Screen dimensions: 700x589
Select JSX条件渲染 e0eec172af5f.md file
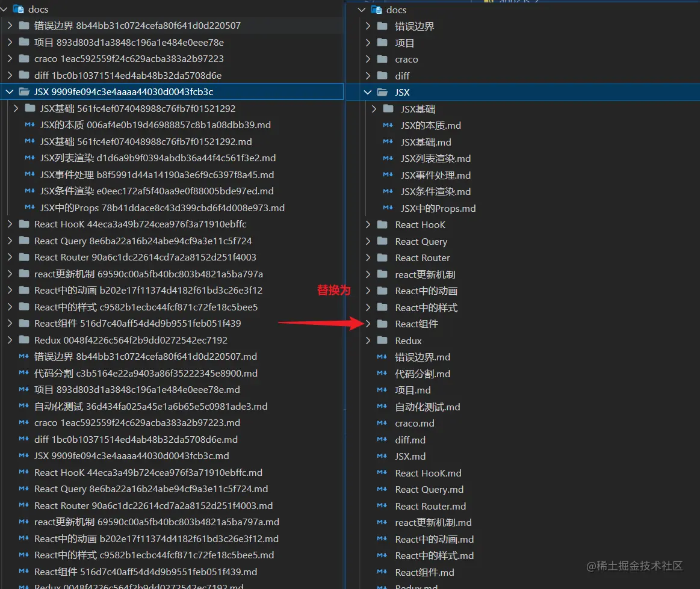tap(156, 191)
